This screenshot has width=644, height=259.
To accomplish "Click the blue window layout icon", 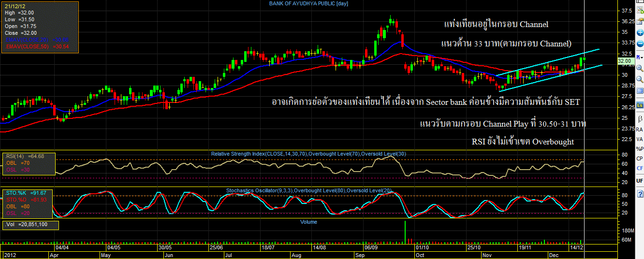I will [x=640, y=90].
